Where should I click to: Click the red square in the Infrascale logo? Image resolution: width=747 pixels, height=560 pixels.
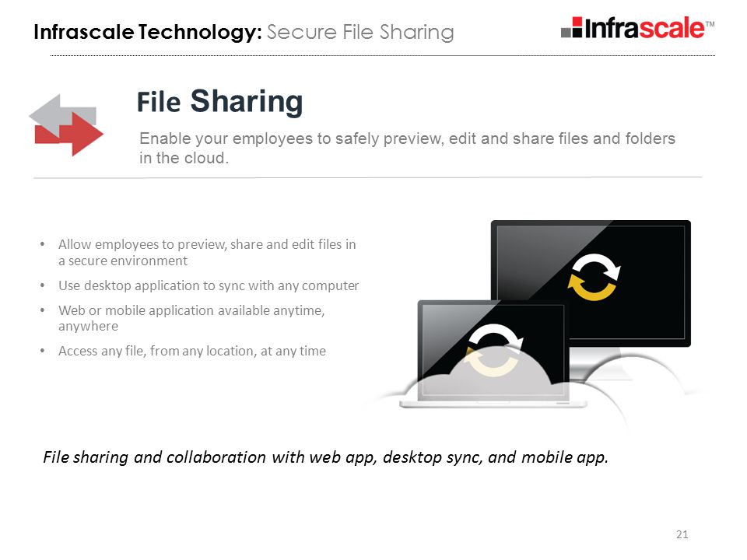(x=577, y=22)
